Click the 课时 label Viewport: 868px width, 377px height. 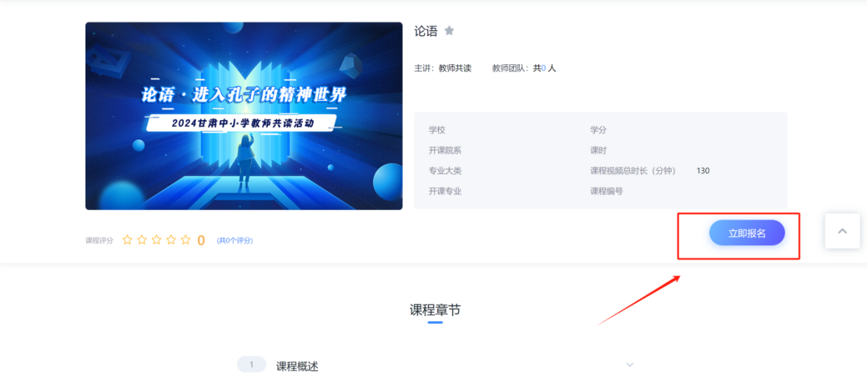[599, 150]
